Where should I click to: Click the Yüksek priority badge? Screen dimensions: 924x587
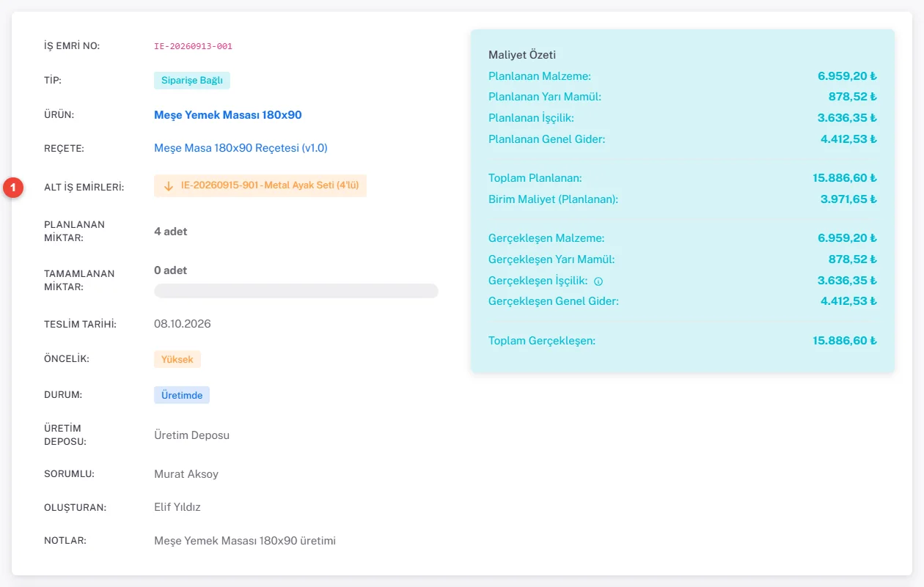point(177,360)
